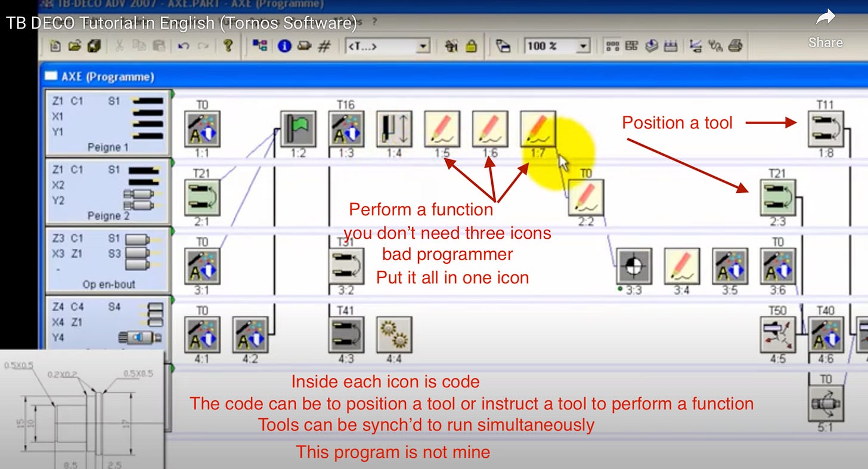Select operation 1:1 tool icon

point(202,129)
